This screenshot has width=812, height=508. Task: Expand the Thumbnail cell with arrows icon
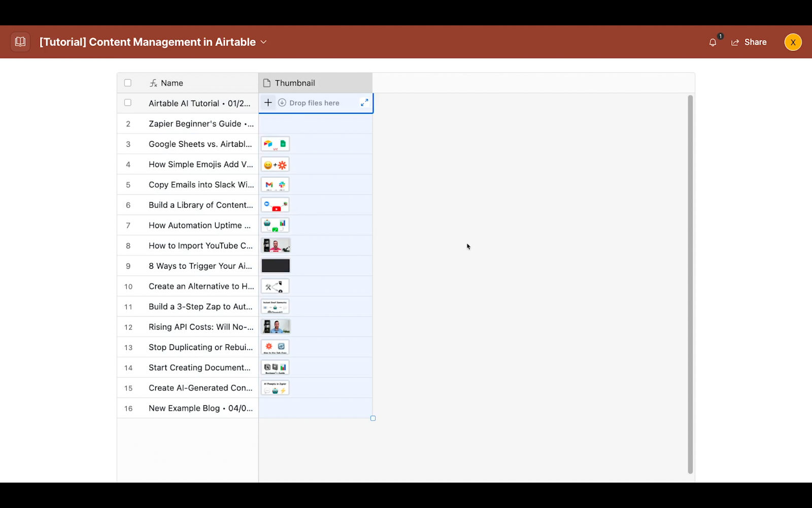pyautogui.click(x=364, y=103)
